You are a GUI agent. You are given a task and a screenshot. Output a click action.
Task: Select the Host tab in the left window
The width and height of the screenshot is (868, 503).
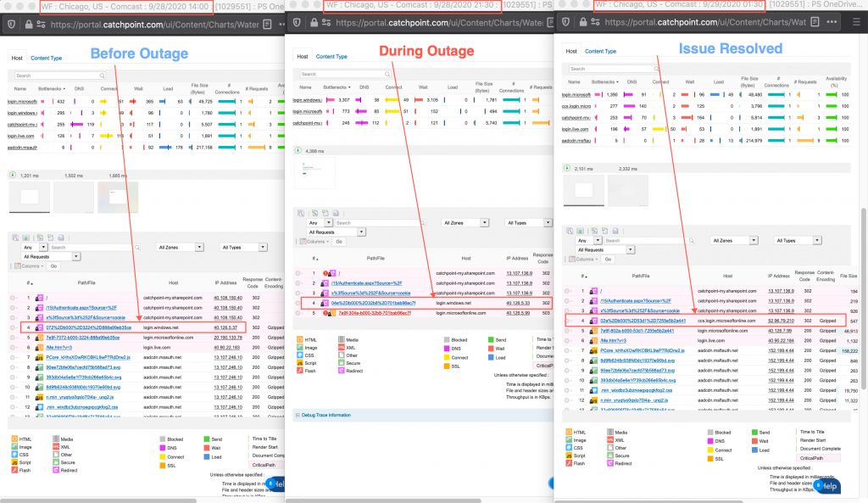(x=17, y=58)
